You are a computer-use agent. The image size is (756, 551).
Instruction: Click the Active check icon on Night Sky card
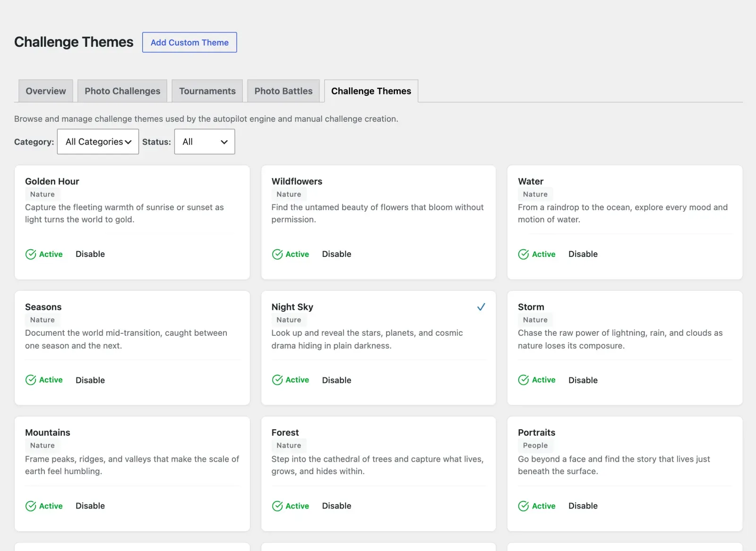click(277, 380)
